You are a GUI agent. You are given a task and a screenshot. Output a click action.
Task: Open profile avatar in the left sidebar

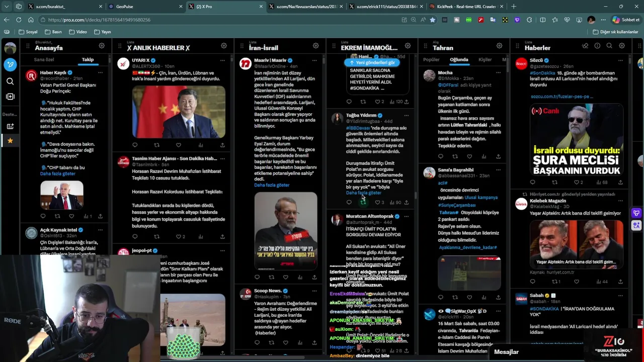(x=10, y=48)
